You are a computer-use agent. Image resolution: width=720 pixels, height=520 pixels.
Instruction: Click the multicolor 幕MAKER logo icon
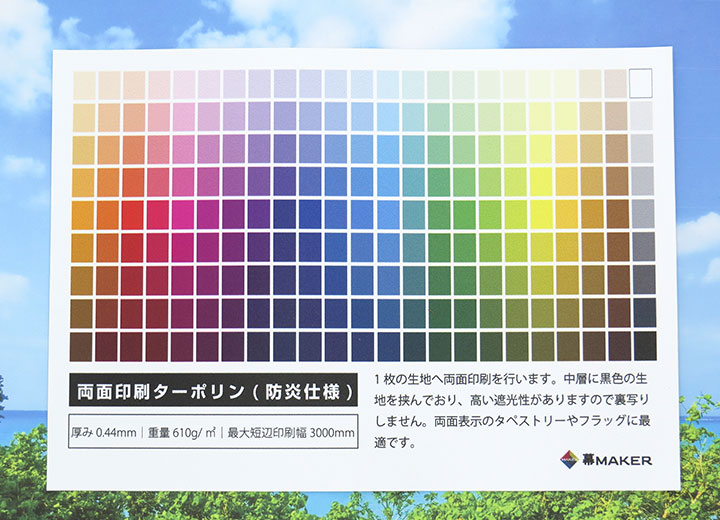pyautogui.click(x=569, y=459)
